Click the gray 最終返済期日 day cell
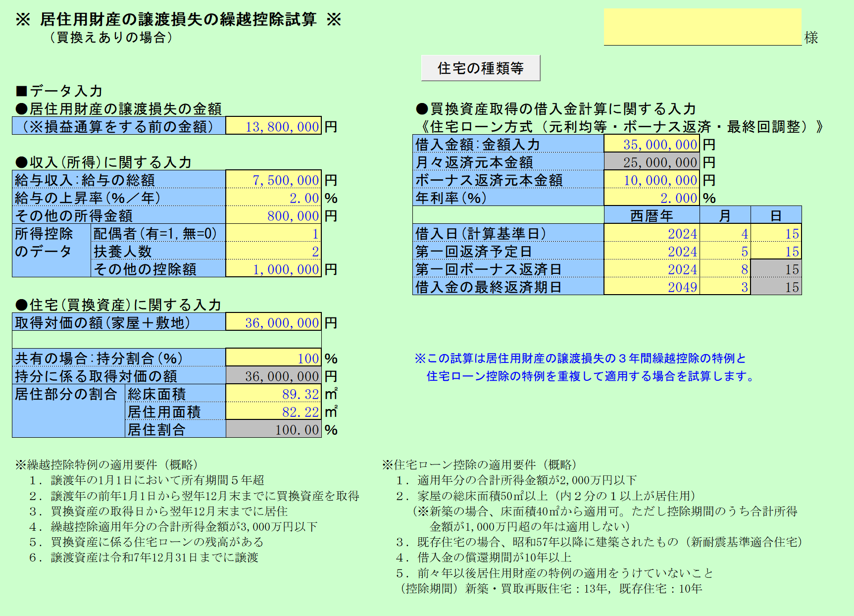Screen dimensions: 854x616 tap(776, 287)
